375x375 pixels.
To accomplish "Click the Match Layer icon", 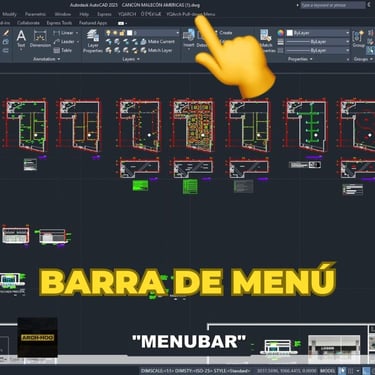I will pyautogui.click(x=143, y=50).
